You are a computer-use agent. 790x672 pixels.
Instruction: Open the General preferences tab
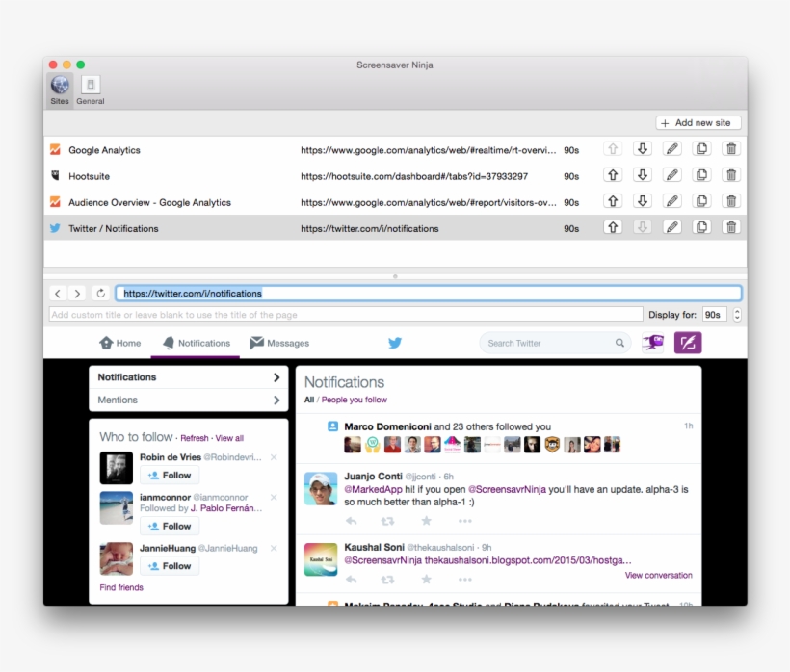91,90
